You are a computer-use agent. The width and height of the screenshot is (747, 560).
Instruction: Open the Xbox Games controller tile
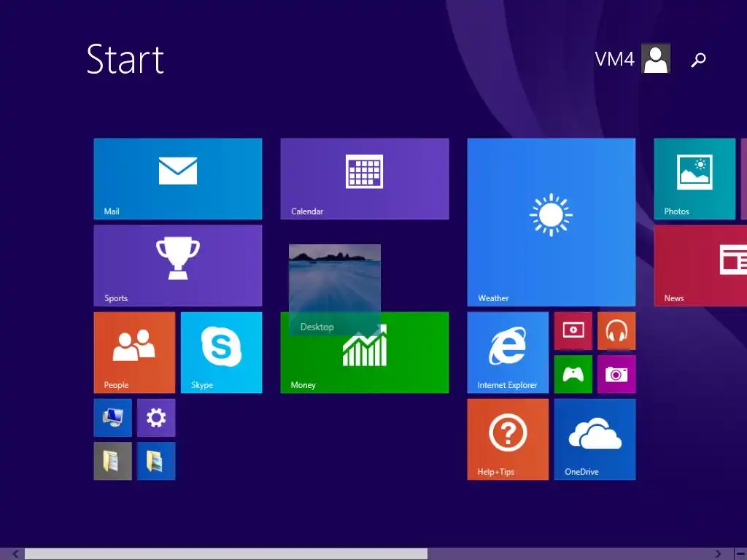pos(573,374)
